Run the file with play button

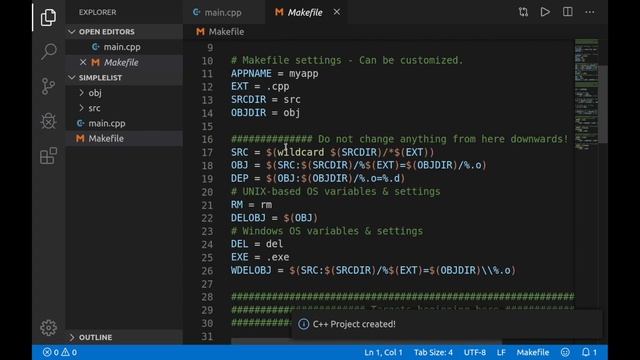tap(545, 12)
